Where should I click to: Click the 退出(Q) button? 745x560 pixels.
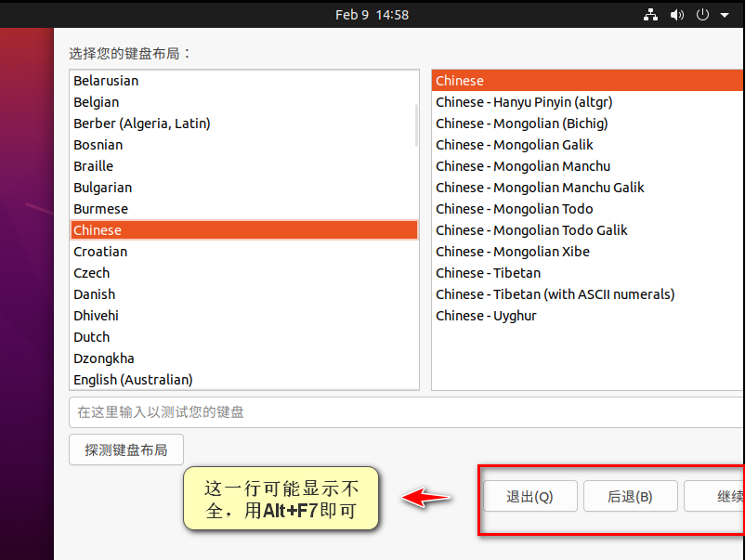[x=529, y=496]
